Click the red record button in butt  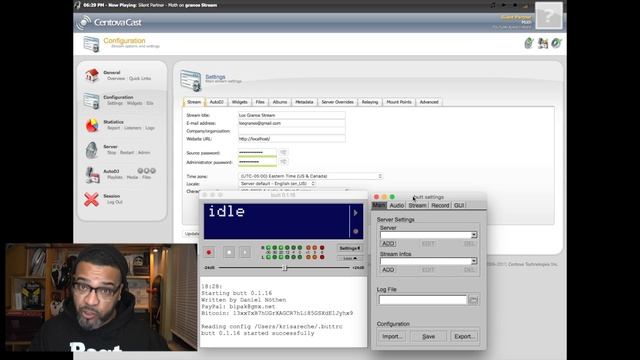(209, 253)
